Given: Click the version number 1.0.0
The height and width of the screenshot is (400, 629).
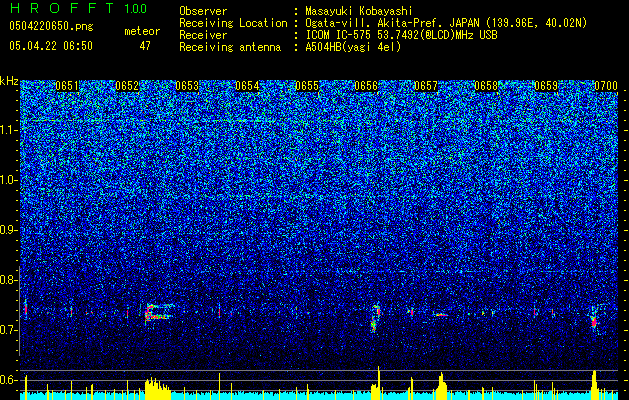Looking at the screenshot, I should point(136,9).
